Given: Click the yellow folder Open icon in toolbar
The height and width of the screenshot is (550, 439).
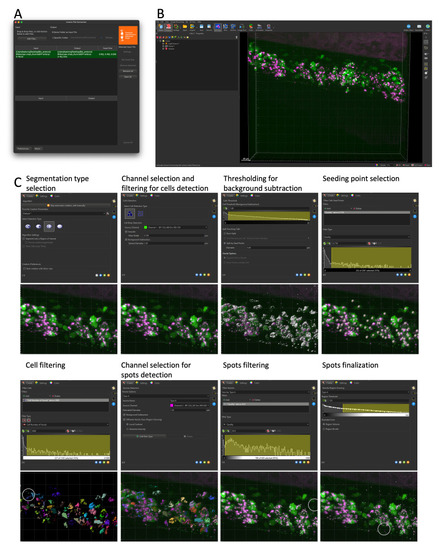Looking at the screenshot, I should [185, 27].
